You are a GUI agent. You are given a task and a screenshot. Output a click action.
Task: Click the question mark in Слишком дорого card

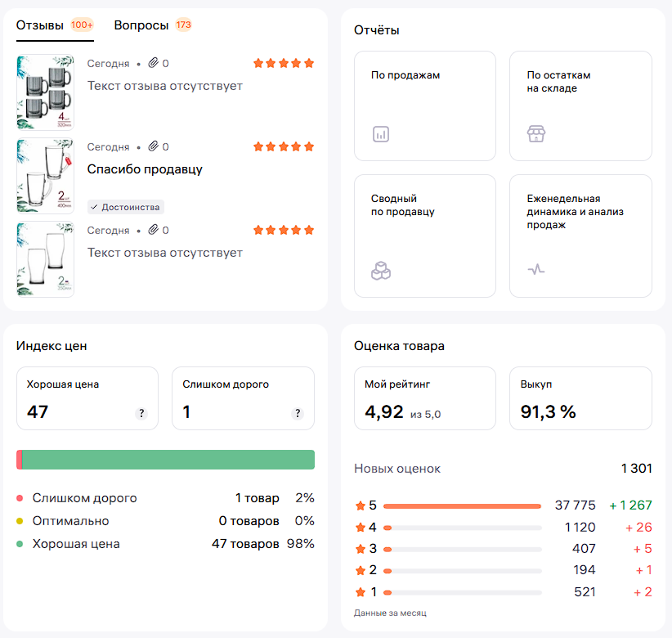297,413
